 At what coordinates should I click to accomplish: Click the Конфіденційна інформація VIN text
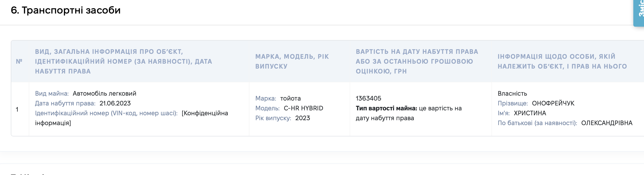pos(131,118)
